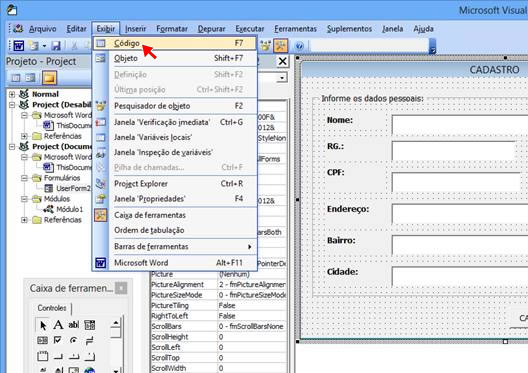Click View Code icon in Project panel

coord(16,78)
